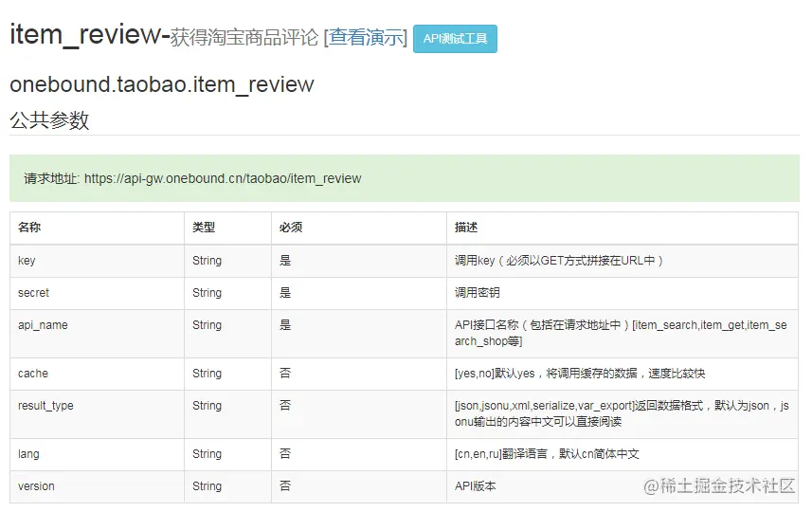Open the 查看演示 demo link
The height and width of the screenshot is (512, 812).
[x=366, y=37]
